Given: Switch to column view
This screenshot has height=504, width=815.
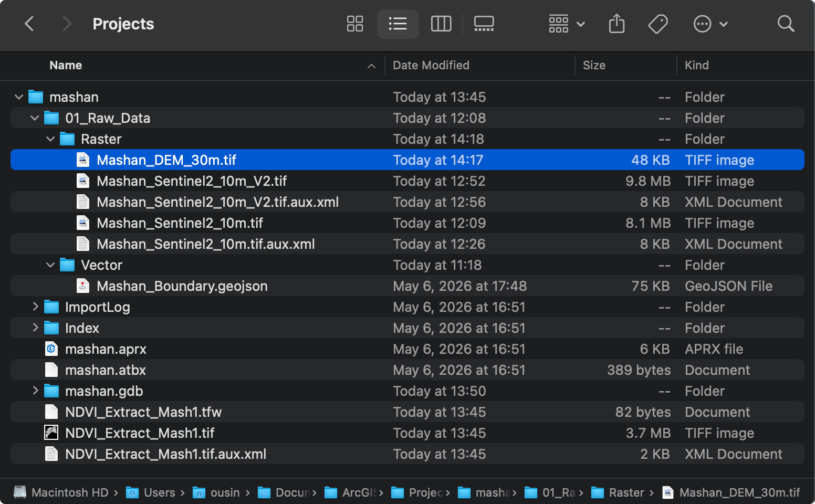Looking at the screenshot, I should click(x=441, y=24).
